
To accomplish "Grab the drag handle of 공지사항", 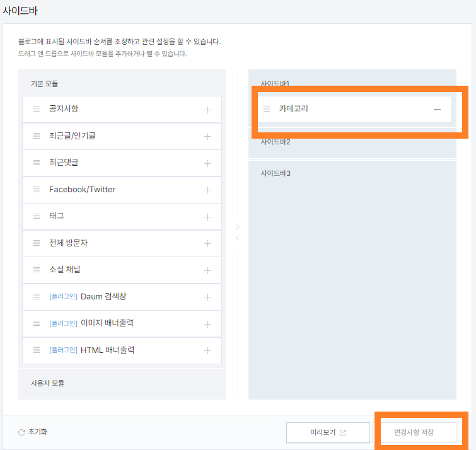I will click(37, 109).
